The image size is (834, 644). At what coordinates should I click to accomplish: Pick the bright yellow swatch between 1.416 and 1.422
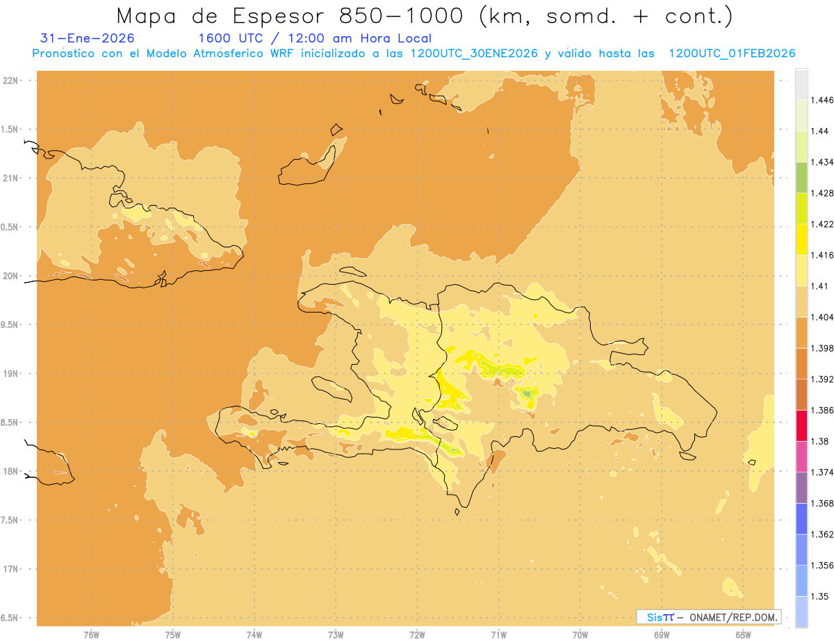coord(801,239)
